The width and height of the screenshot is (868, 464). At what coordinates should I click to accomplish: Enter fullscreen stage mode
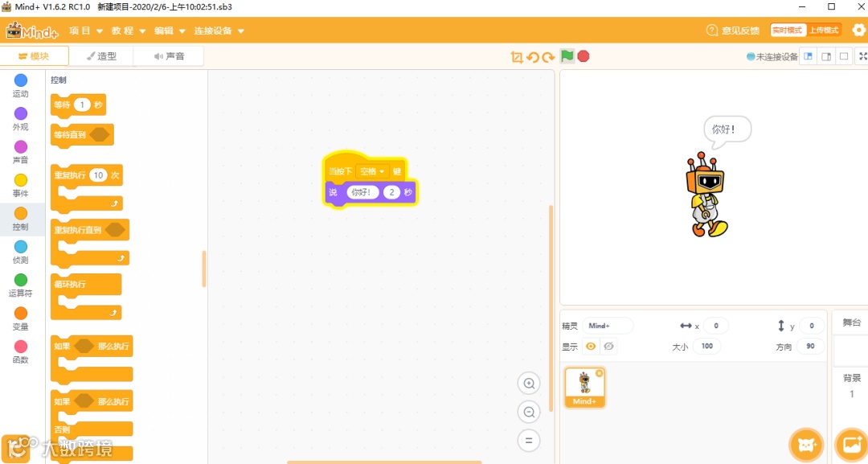tap(862, 56)
